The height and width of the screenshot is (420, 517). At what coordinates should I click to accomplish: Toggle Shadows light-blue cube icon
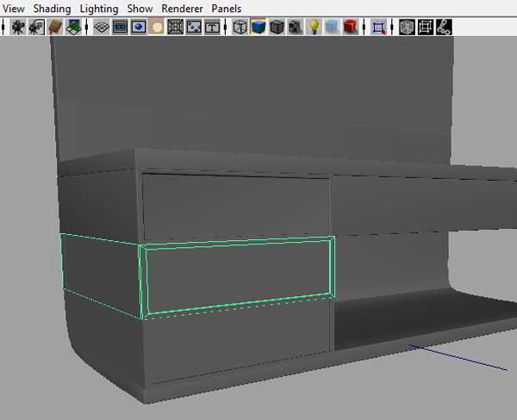(332, 27)
